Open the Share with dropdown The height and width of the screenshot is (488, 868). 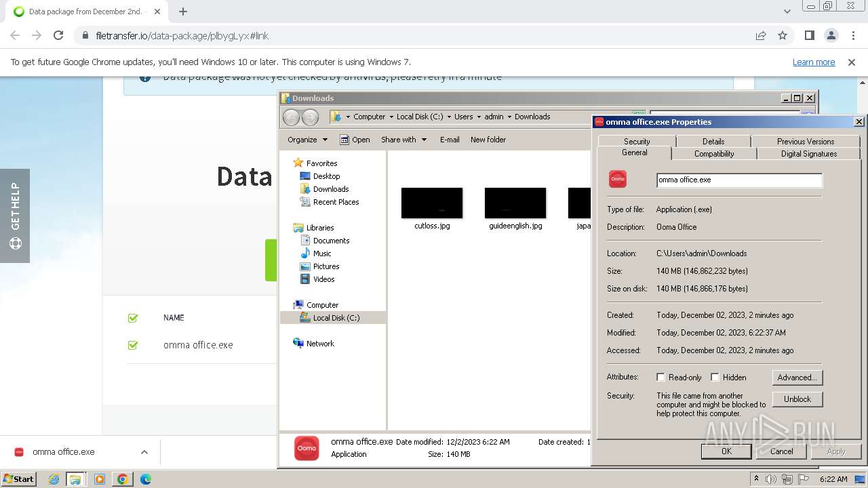(x=404, y=140)
